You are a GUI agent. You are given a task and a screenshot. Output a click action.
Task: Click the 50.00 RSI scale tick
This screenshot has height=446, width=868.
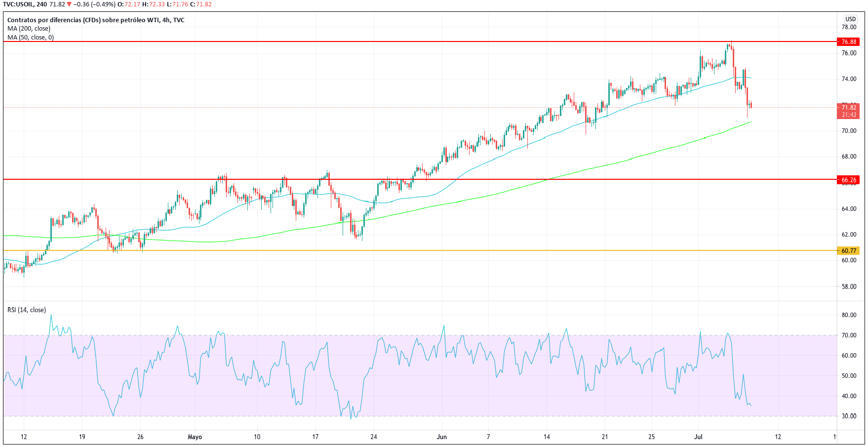pos(849,376)
